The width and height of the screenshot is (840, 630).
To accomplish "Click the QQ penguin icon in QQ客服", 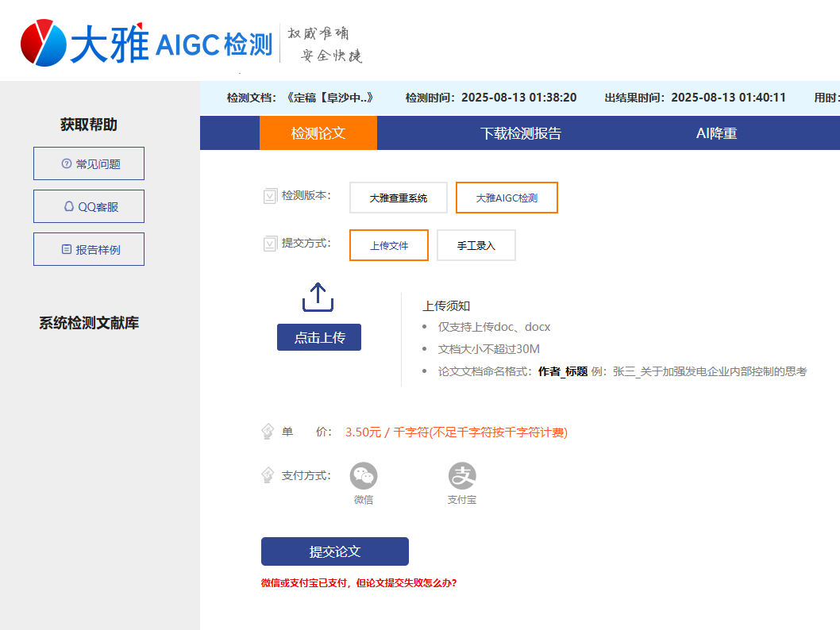I will (x=69, y=206).
